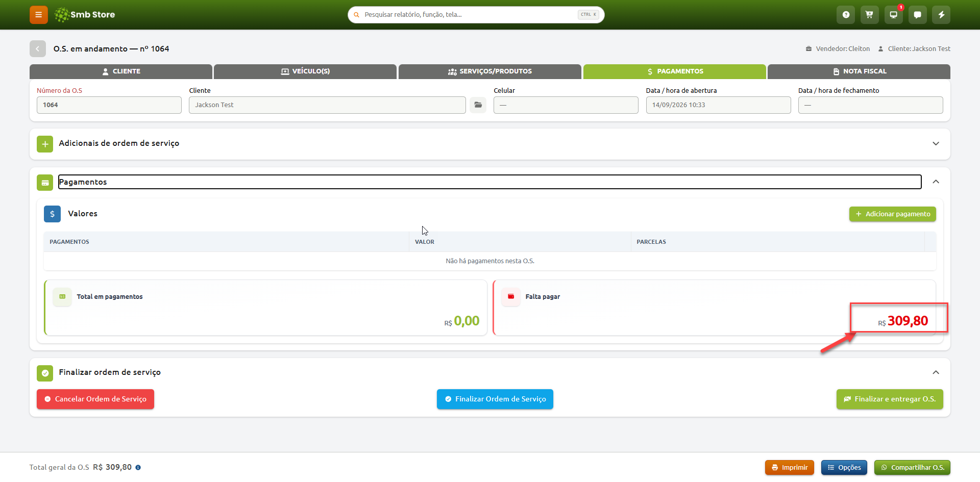Open the chat message icon
Image resolution: width=980 pixels, height=482 pixels.
coord(917,15)
